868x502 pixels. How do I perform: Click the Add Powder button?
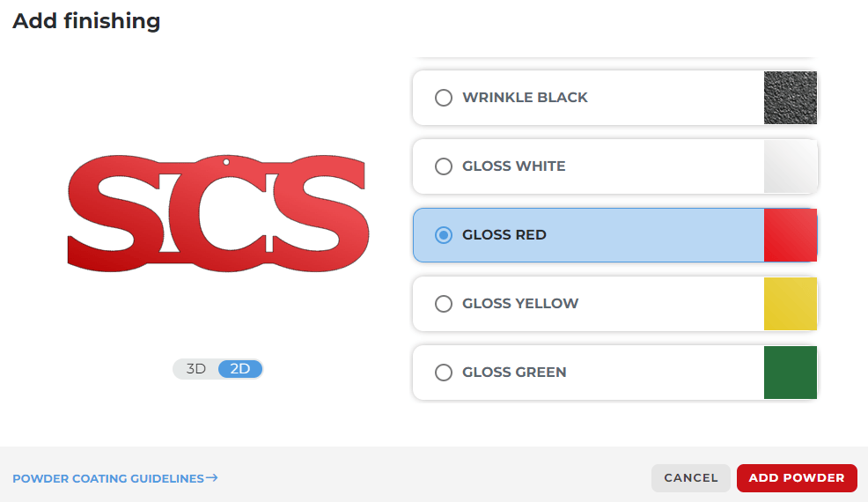click(796, 478)
